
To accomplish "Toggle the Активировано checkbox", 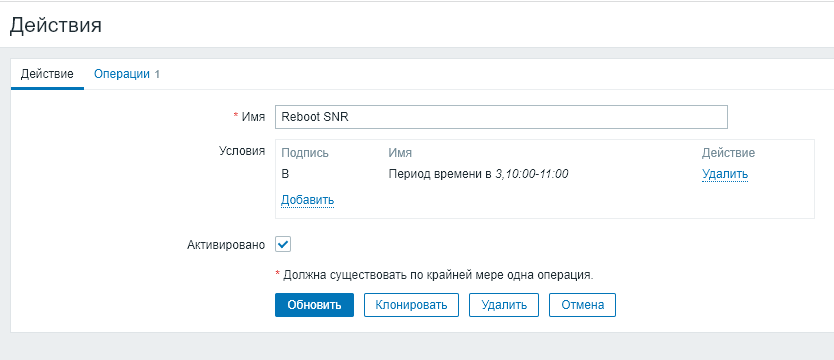I will pyautogui.click(x=283, y=245).
